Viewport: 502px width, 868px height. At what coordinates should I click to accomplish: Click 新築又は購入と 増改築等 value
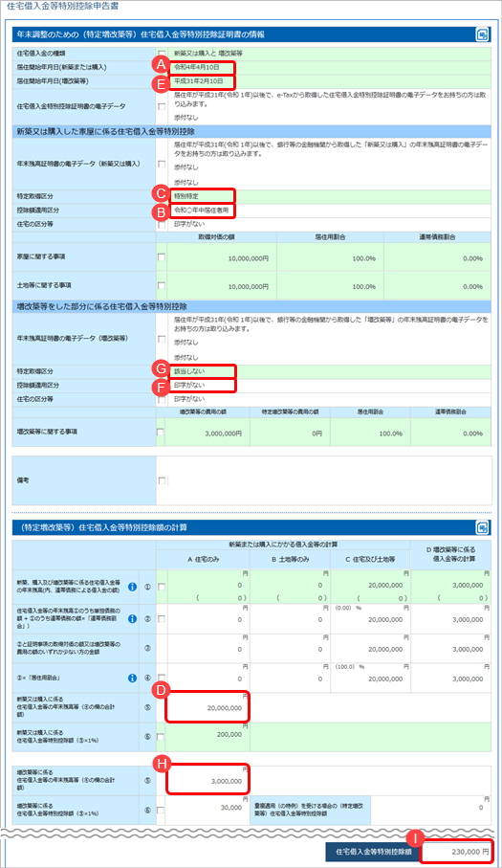(x=207, y=54)
